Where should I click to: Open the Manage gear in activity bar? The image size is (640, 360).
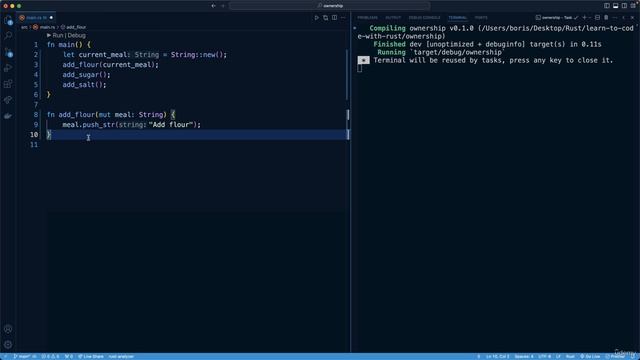pos(8,344)
